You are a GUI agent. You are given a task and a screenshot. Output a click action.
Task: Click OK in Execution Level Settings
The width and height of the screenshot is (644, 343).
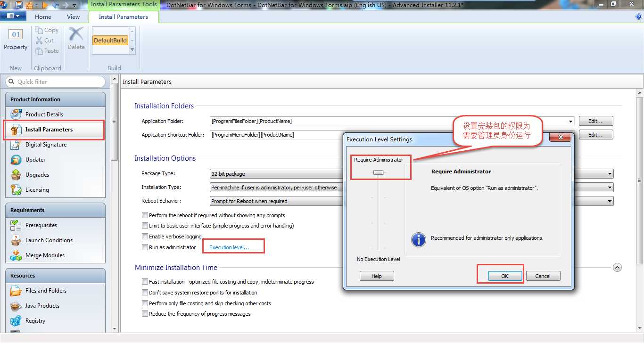click(x=504, y=276)
